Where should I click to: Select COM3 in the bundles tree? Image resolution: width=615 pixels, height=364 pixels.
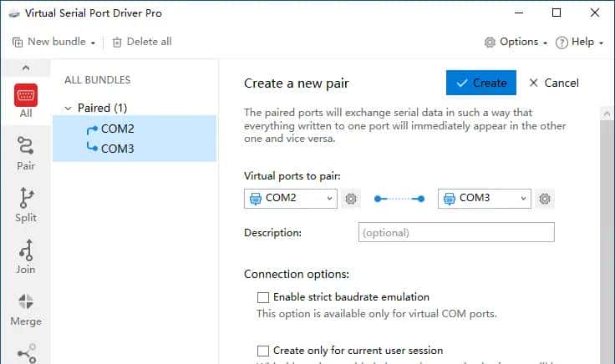pos(117,149)
